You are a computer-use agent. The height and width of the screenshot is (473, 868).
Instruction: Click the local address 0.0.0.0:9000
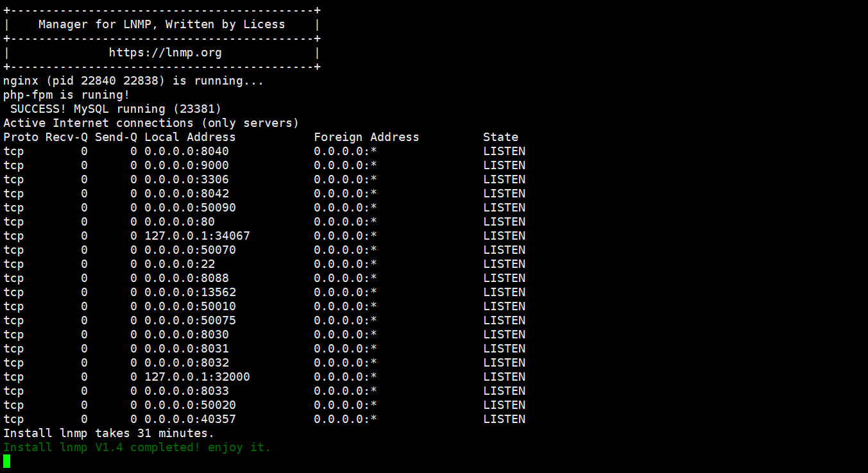point(186,165)
